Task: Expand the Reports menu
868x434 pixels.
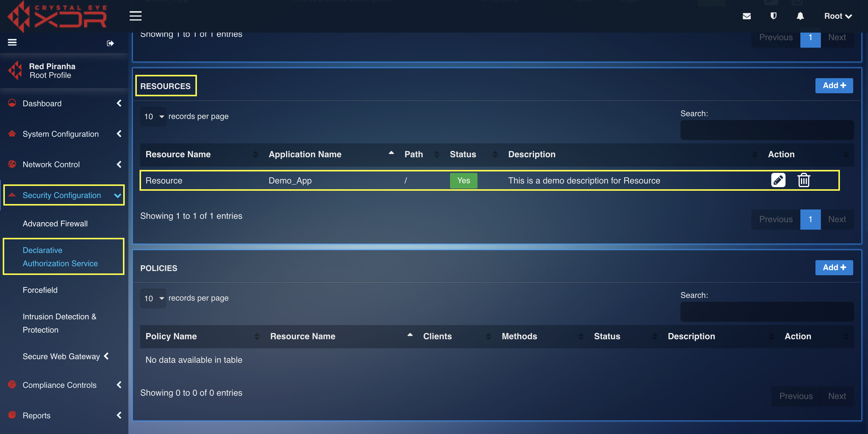Action: pos(119,415)
